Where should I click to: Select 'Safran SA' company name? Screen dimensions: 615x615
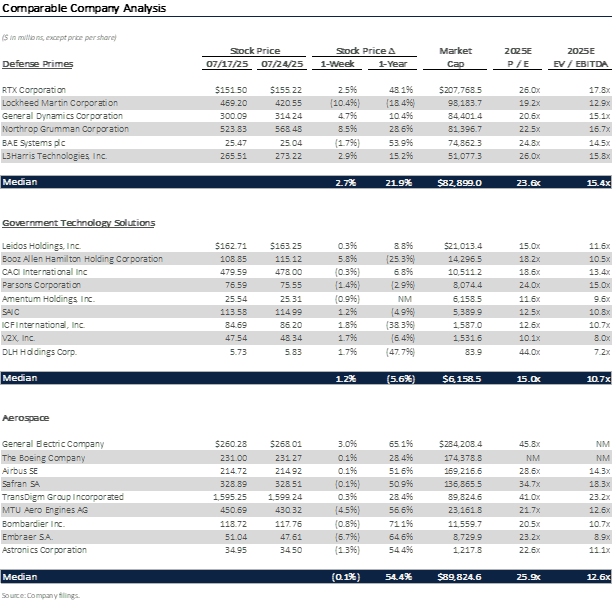click(21, 484)
